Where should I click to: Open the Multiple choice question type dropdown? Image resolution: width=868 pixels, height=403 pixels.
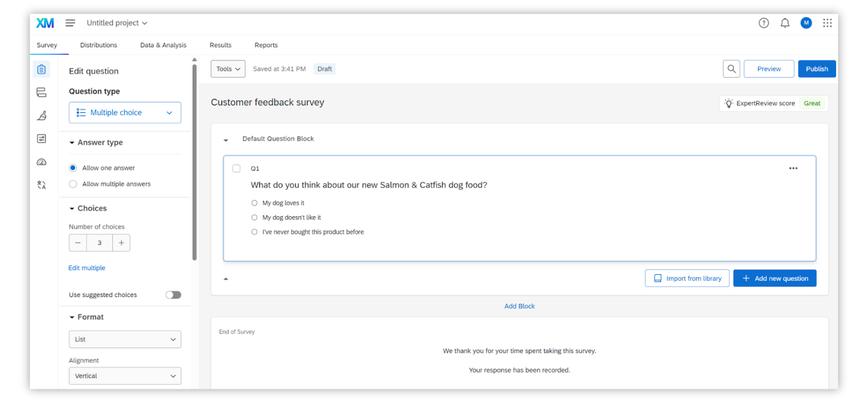pyautogui.click(x=125, y=112)
